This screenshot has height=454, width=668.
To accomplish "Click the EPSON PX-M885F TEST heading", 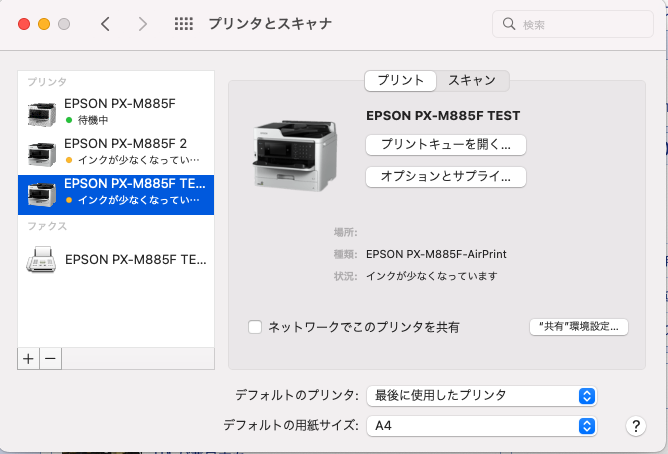I will tap(443, 116).
